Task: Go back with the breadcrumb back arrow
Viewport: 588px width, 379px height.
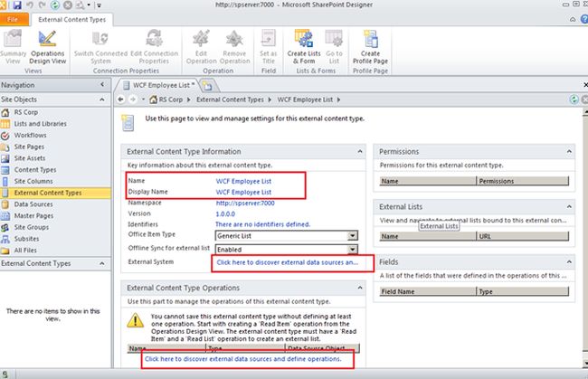Action: tap(120, 99)
